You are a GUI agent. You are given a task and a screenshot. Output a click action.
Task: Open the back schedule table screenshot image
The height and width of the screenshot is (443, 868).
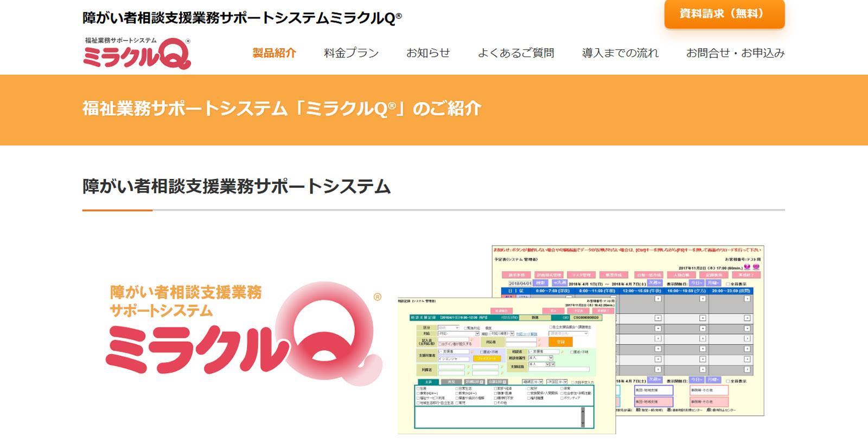click(628, 331)
